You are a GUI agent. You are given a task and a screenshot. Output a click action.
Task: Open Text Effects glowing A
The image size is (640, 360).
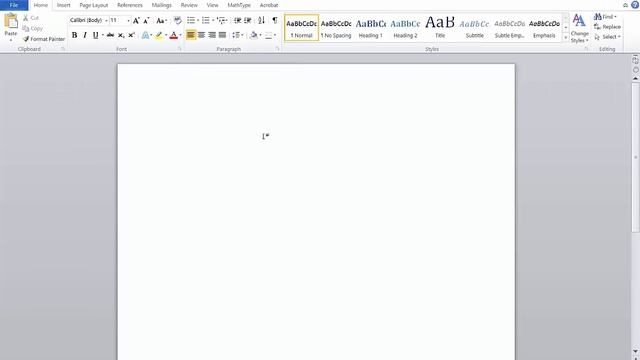click(x=145, y=35)
